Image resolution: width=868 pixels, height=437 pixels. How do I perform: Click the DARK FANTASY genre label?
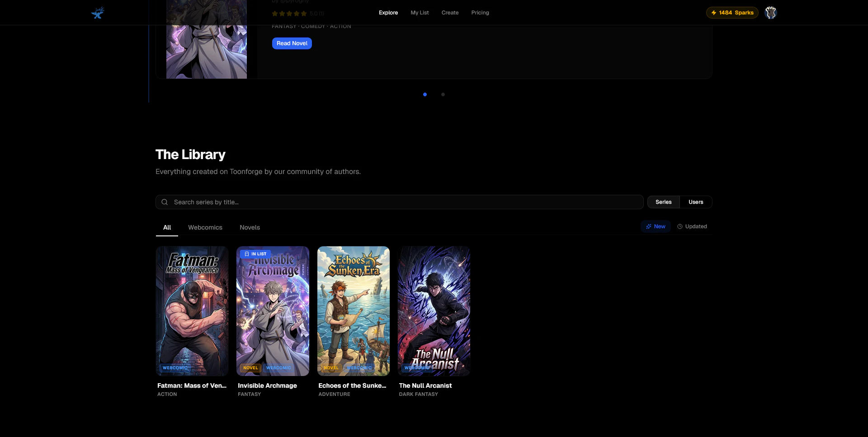419,394
